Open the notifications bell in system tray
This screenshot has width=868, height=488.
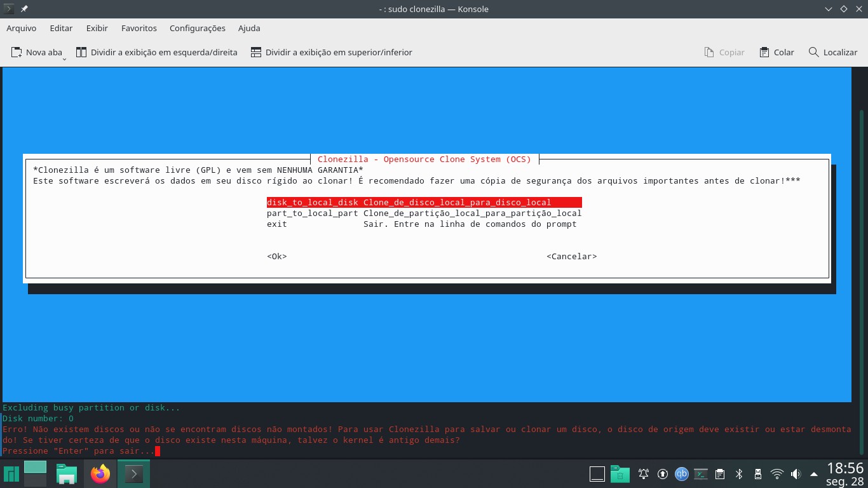pos(644,474)
